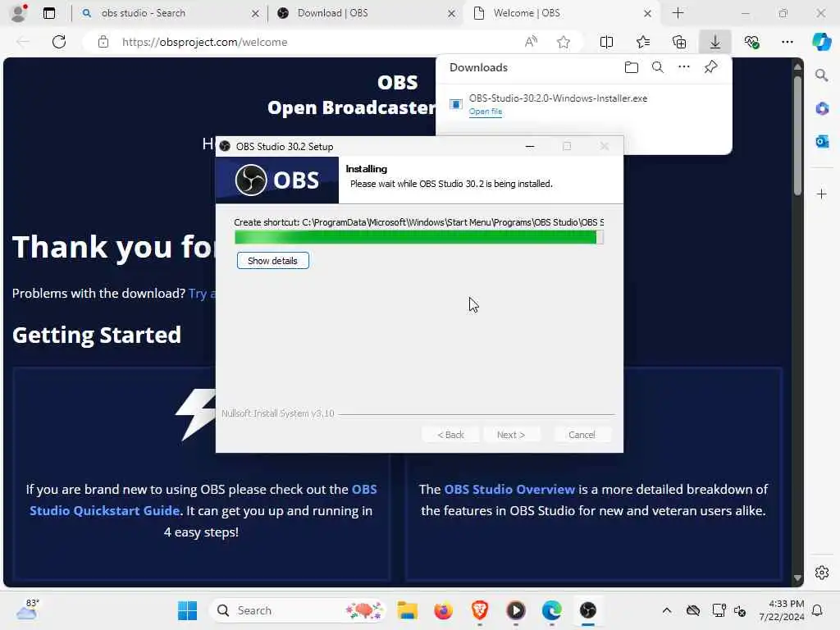Open clock showing 4:33 PM

[782, 610]
